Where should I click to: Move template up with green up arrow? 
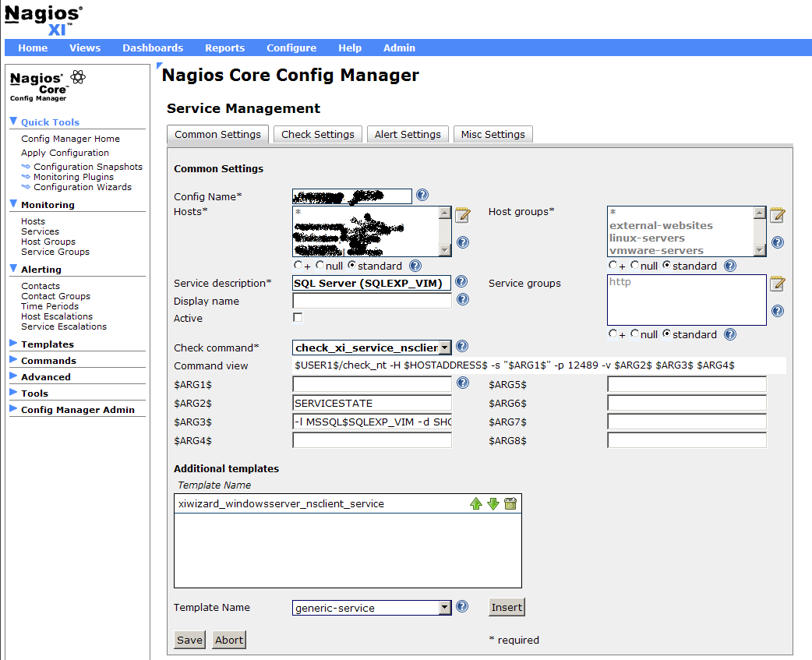(x=476, y=504)
